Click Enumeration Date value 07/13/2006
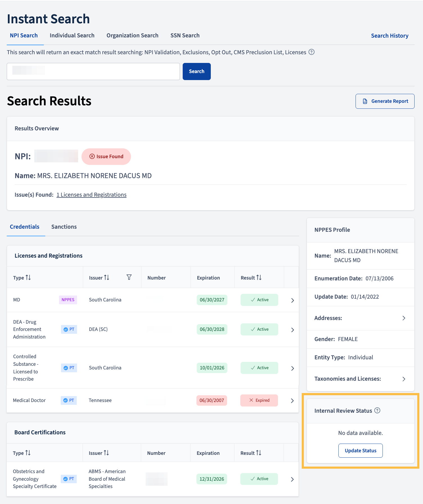 (379, 278)
